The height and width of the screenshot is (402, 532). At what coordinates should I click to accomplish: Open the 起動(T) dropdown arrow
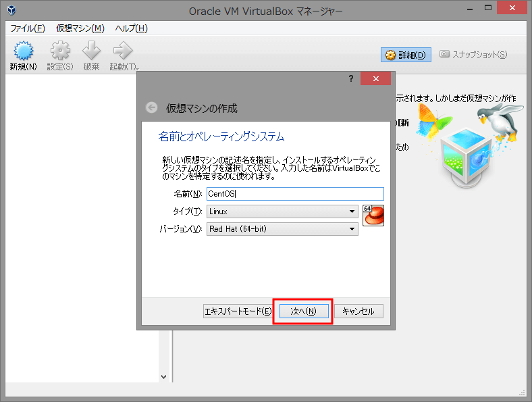[x=138, y=69]
